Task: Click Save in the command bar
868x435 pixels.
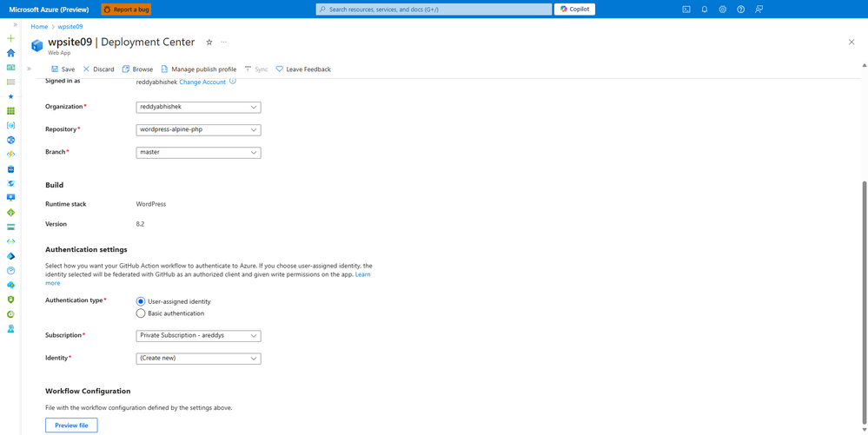Action: (63, 69)
